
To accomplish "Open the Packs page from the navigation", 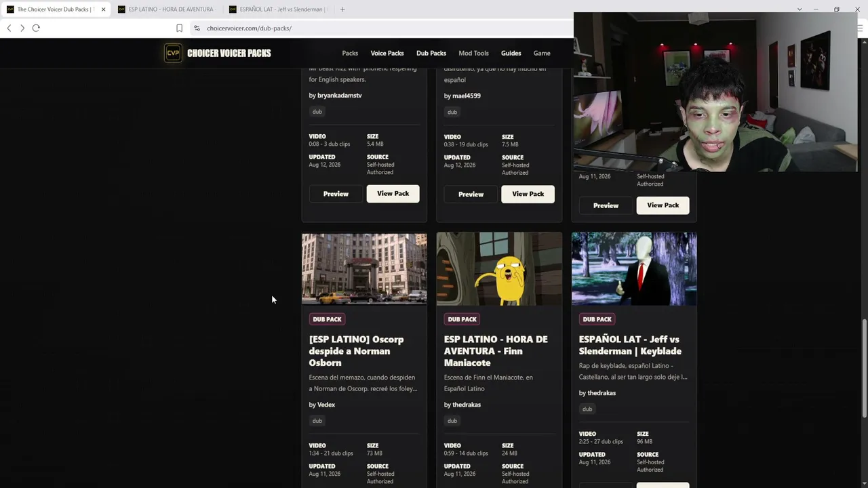I will pyautogui.click(x=350, y=53).
